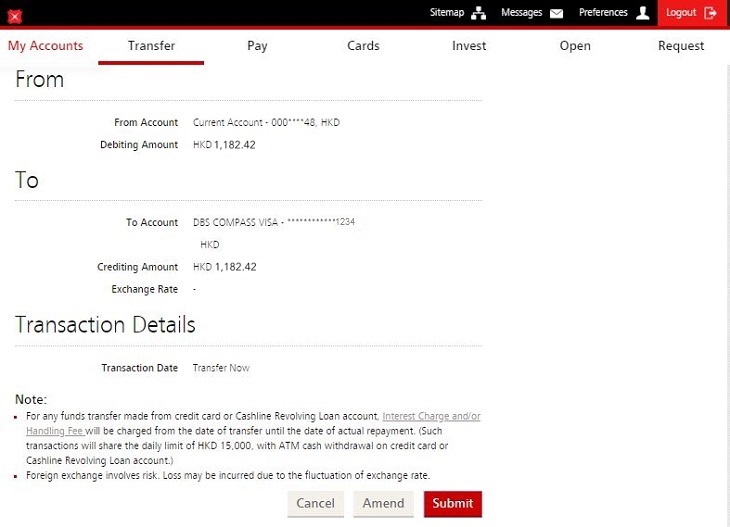Follow the Interest Charge and/or Handling Fee link
The width and height of the screenshot is (730, 527).
coord(431,416)
